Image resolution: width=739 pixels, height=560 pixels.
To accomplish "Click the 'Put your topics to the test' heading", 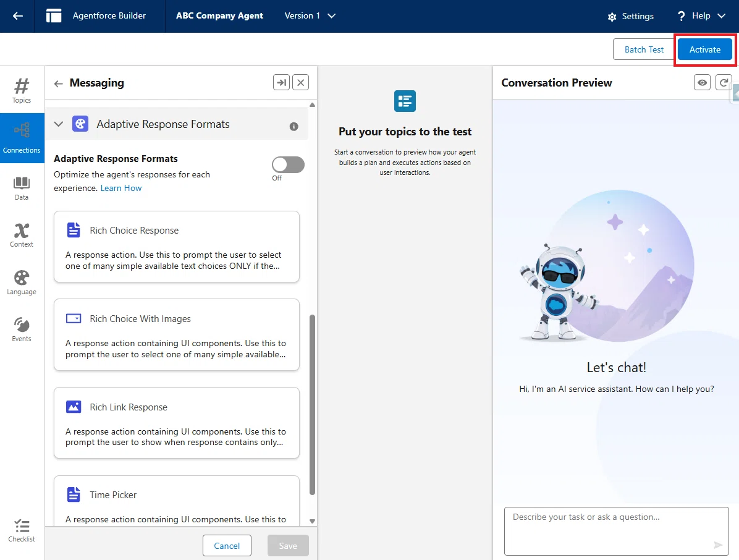I will tap(405, 132).
